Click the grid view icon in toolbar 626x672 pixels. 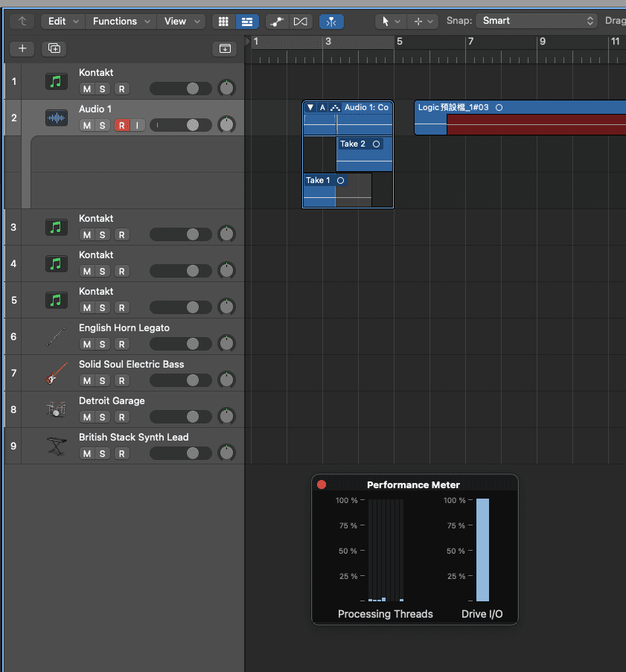tap(223, 22)
